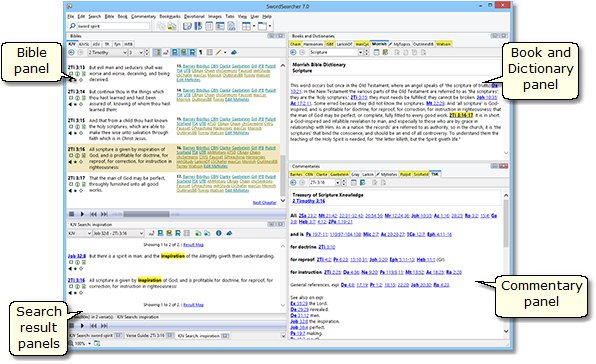This screenshot has width=596, height=364.
Task: Open the Devotional menu
Action: (194, 17)
